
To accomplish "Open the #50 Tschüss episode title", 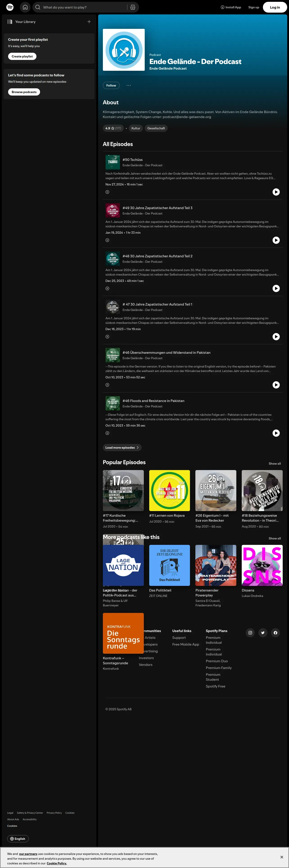I will pos(133,160).
